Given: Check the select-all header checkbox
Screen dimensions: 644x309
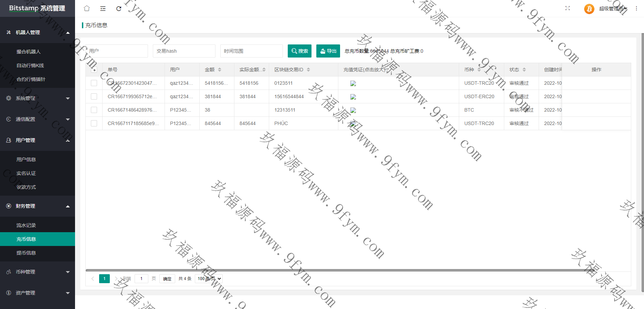Looking at the screenshot, I should tap(94, 70).
